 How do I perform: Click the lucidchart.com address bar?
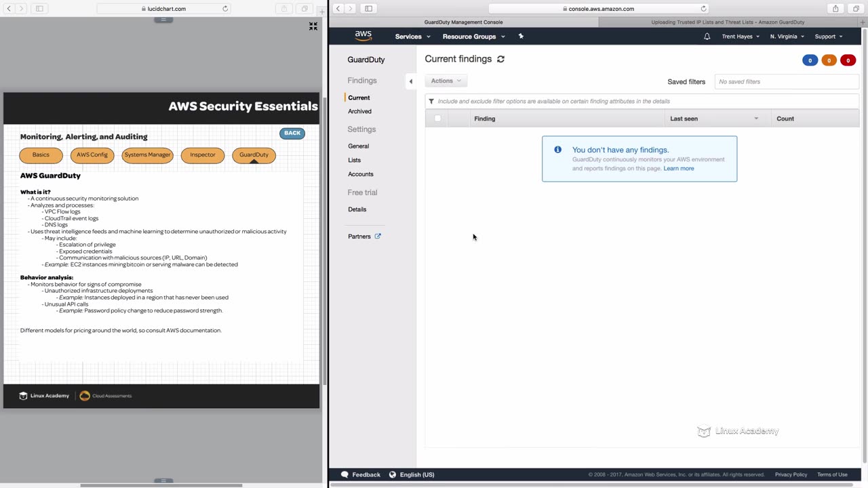(164, 9)
